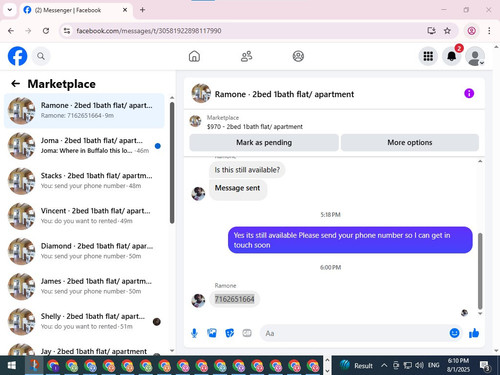The image size is (500, 375).
Task: Open the $970 listing link in header
Action: click(x=255, y=127)
